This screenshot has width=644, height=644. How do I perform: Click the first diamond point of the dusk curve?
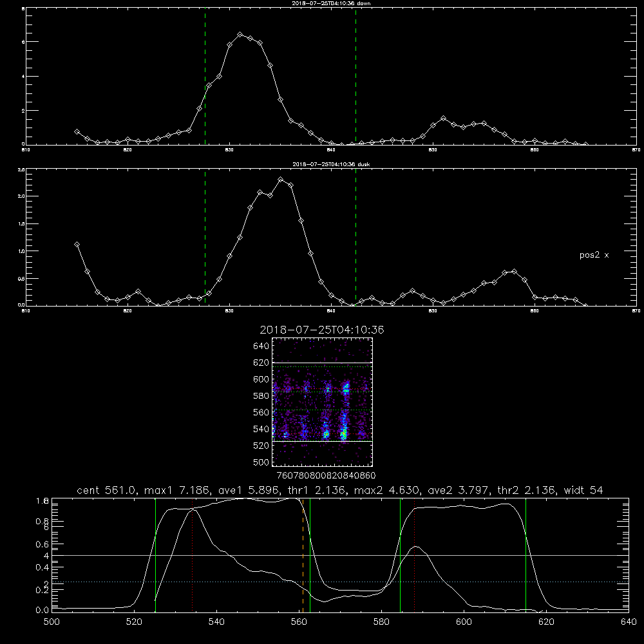pos(77,244)
